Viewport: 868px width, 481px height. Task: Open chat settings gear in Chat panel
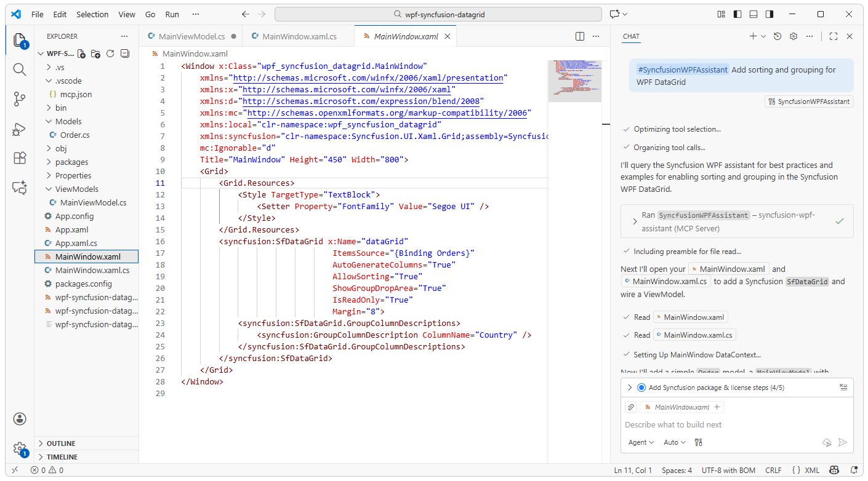coord(793,36)
